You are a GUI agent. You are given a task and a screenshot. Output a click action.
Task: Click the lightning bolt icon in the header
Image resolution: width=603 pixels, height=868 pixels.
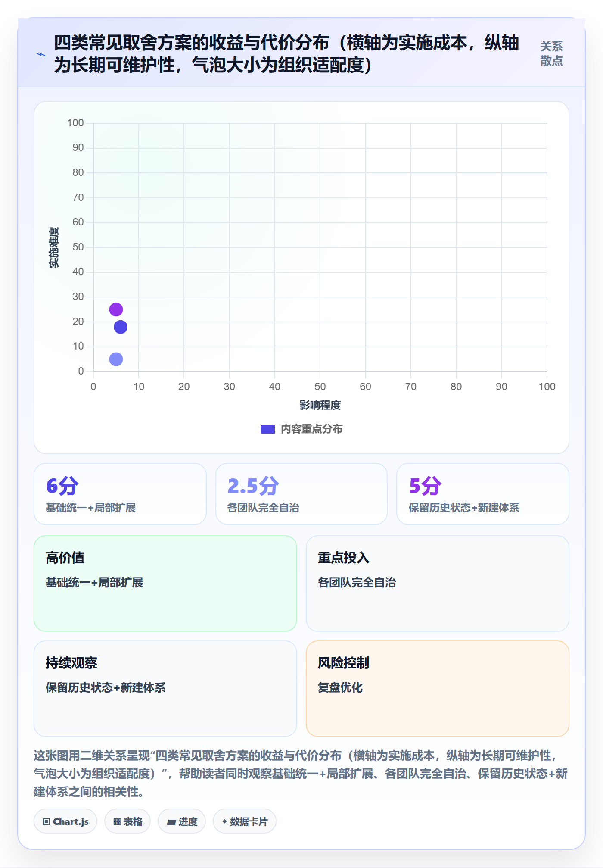[41, 54]
